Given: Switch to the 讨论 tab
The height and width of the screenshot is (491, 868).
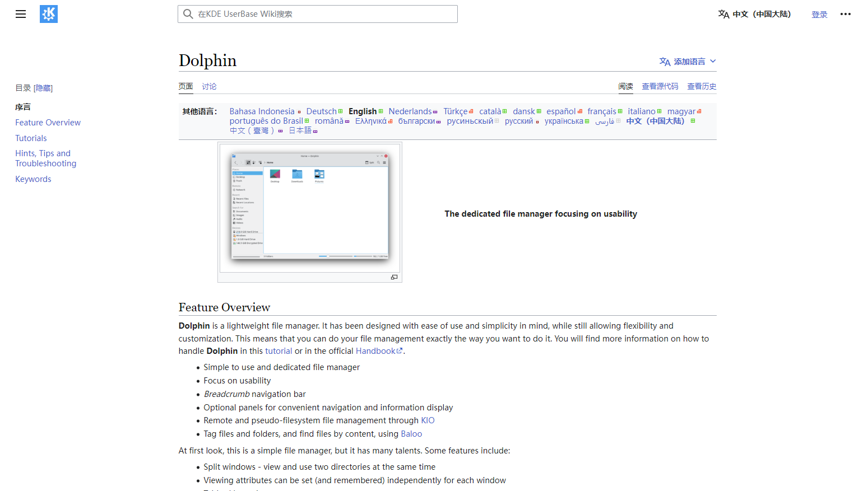Looking at the screenshot, I should coord(210,86).
